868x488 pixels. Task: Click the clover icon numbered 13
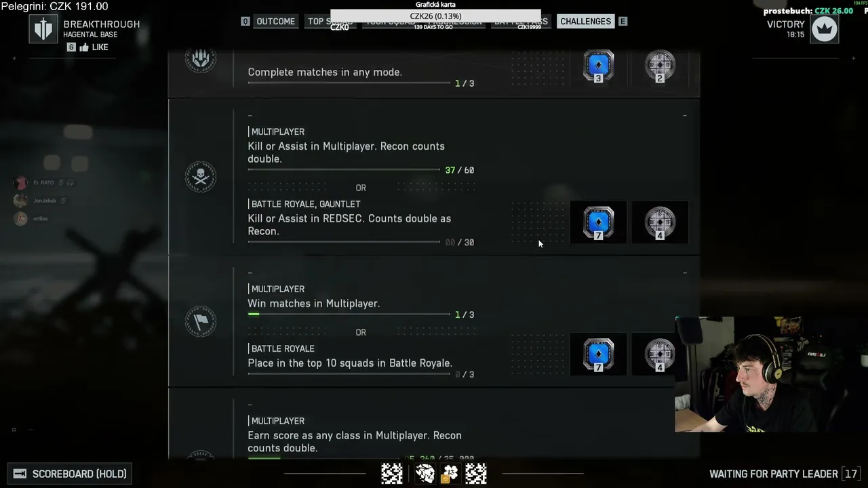[449, 473]
